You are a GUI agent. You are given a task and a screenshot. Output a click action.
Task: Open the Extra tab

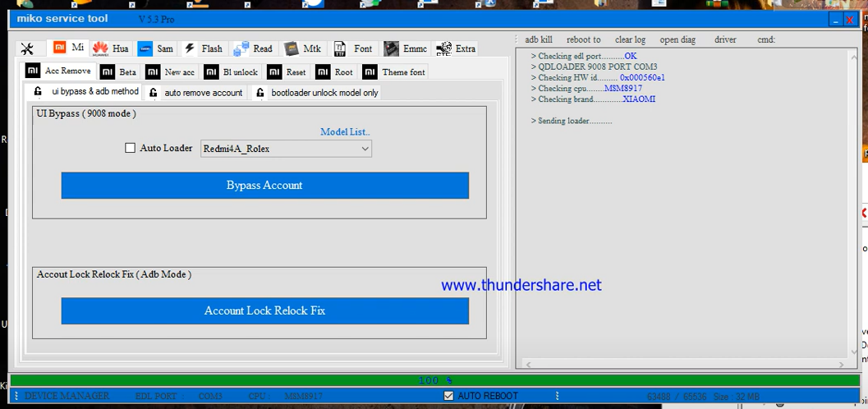click(456, 48)
